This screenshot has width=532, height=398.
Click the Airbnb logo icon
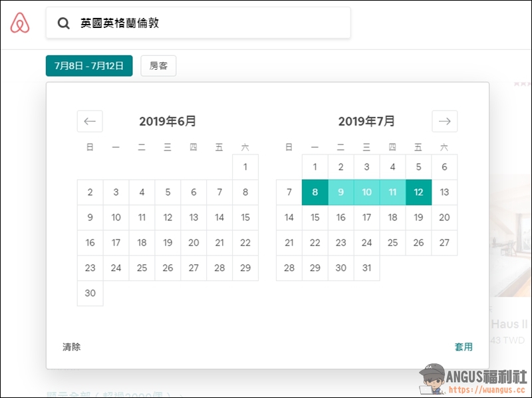[x=20, y=23]
